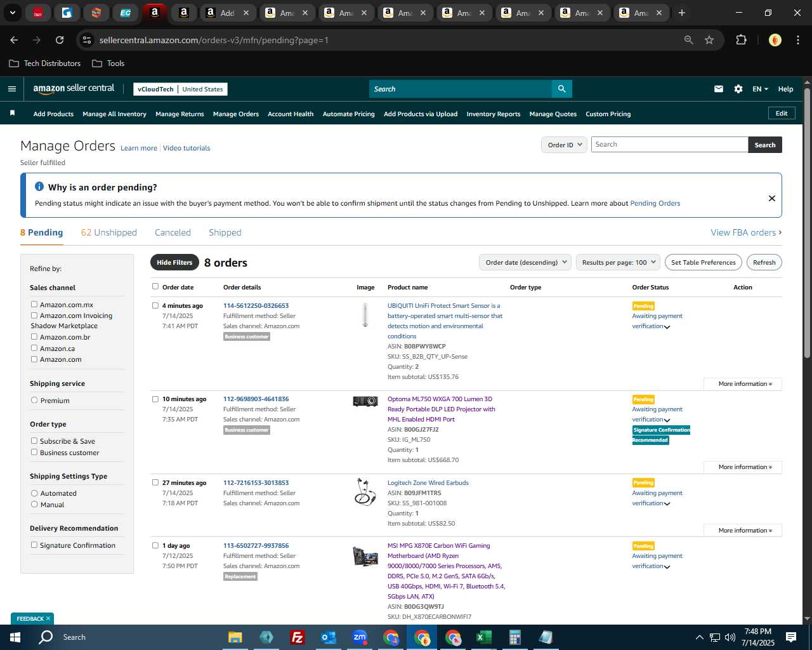Open the Seller Central hamburger menu
This screenshot has width=812, height=650.
(x=11, y=89)
